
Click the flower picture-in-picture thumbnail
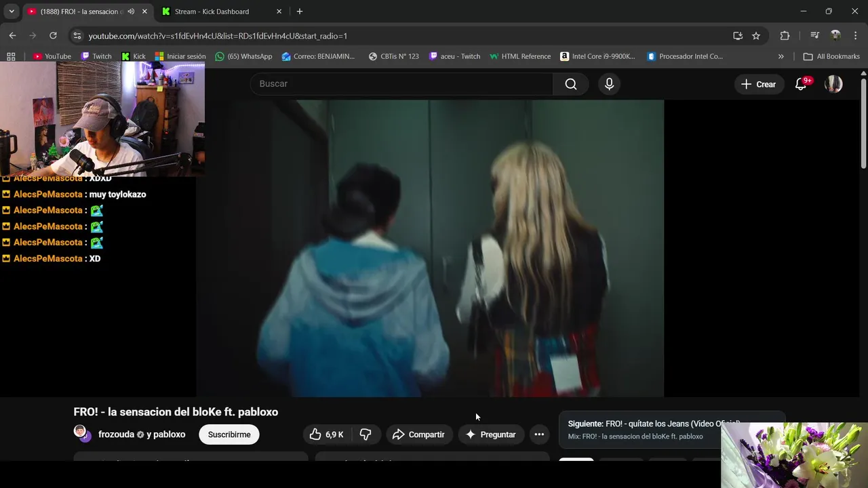pos(794,455)
